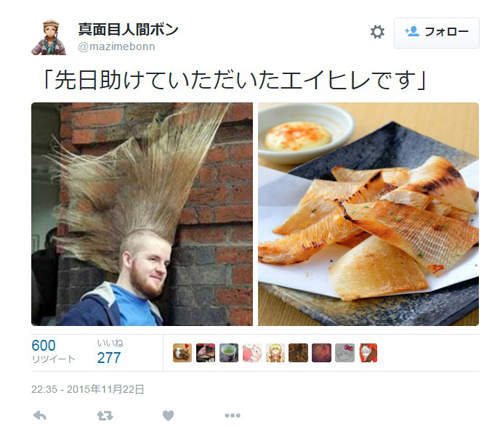500x432 pixels.
Task: Click the retweet icon below the tweet
Action: click(105, 416)
